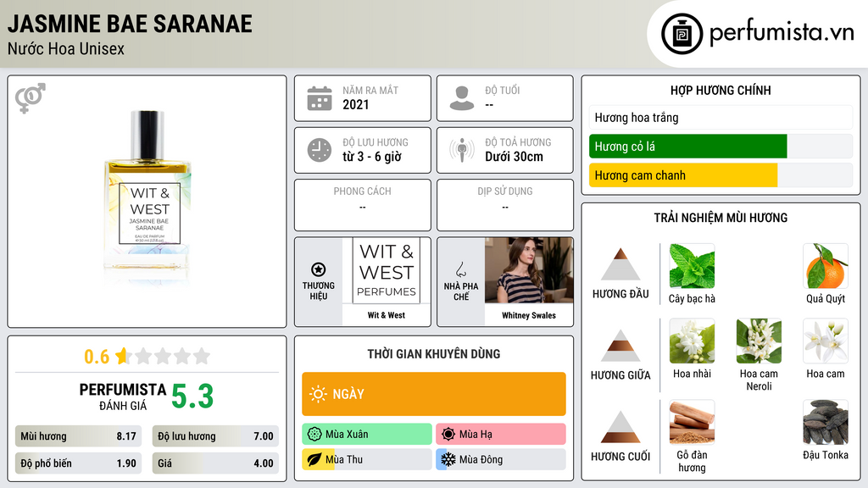Click the star badge brand icon
The width and height of the screenshot is (868, 488).
click(x=319, y=269)
